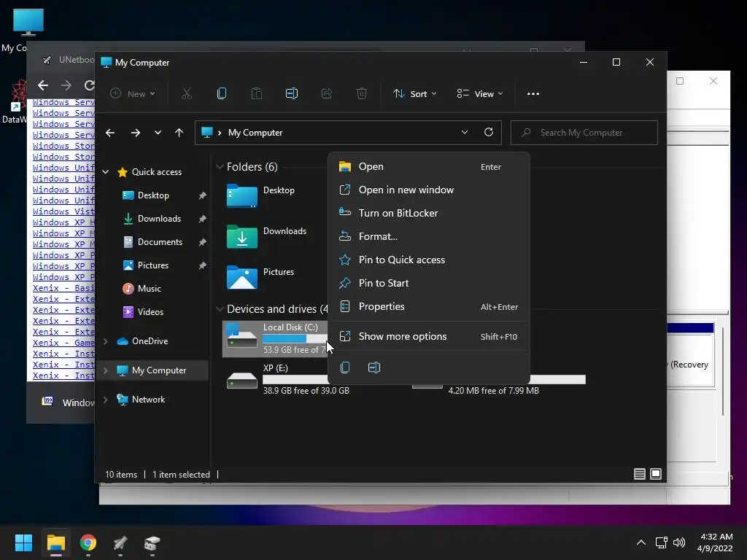Open the New dropdown menu
Image resolution: width=747 pixels, height=560 pixels.
click(132, 94)
